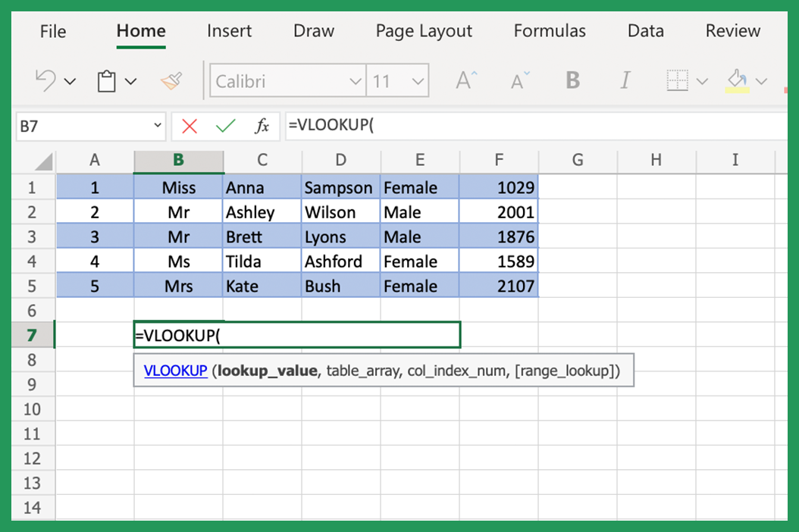
Task: Switch to the Formulas tab
Action: [x=549, y=31]
